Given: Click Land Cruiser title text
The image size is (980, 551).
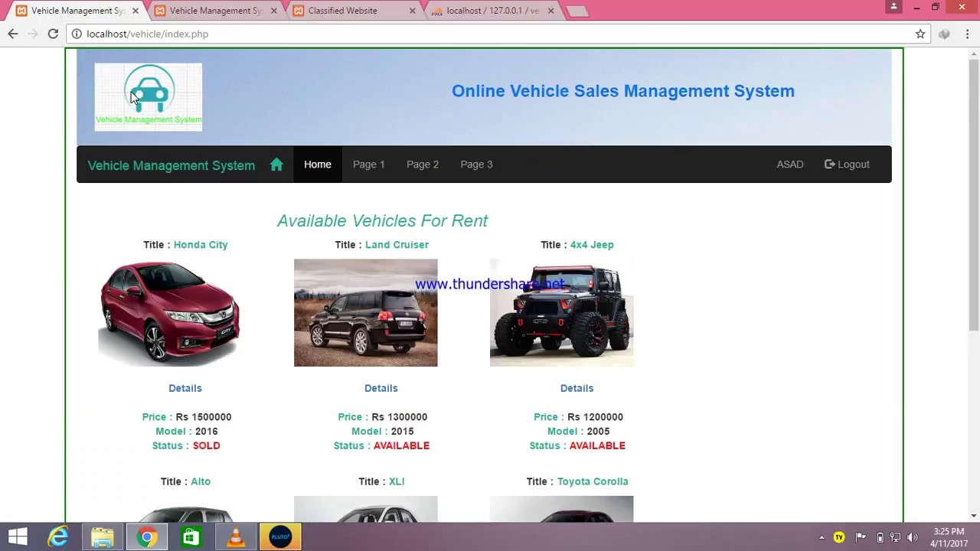Looking at the screenshot, I should click(x=397, y=245).
